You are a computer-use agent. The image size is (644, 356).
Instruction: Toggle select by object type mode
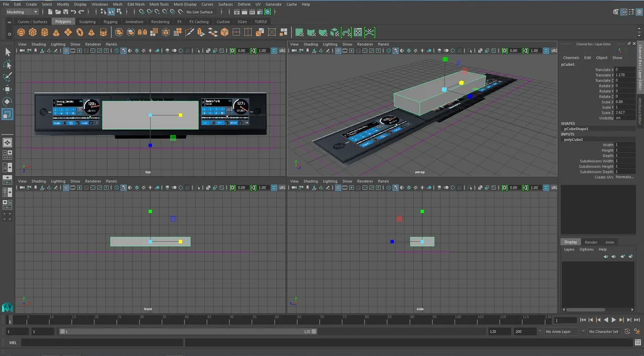click(x=111, y=12)
